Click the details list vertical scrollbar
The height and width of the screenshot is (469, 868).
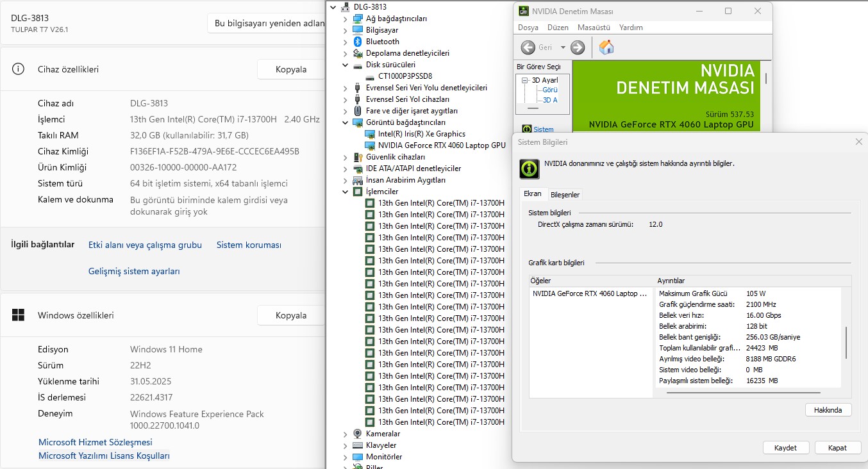click(846, 343)
